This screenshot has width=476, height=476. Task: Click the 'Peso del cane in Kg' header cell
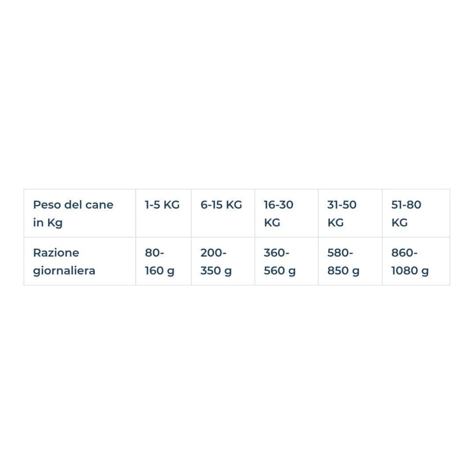pyautogui.click(x=80, y=213)
